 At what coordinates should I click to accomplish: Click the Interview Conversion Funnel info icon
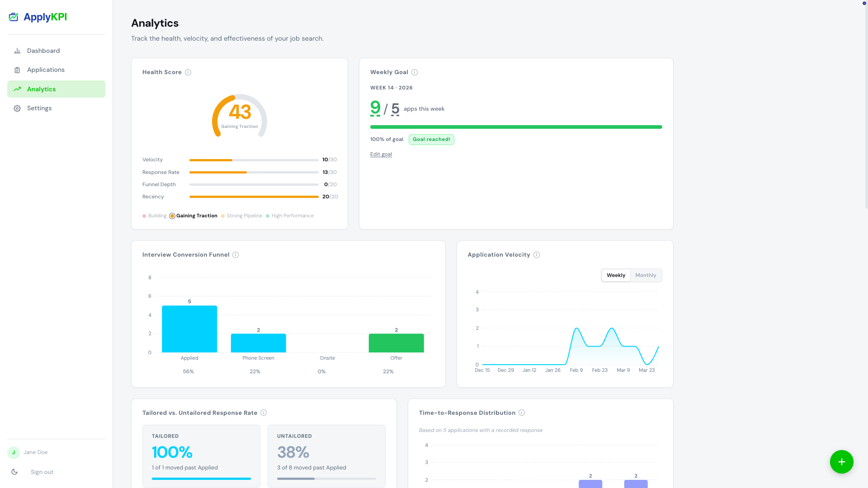(x=236, y=254)
